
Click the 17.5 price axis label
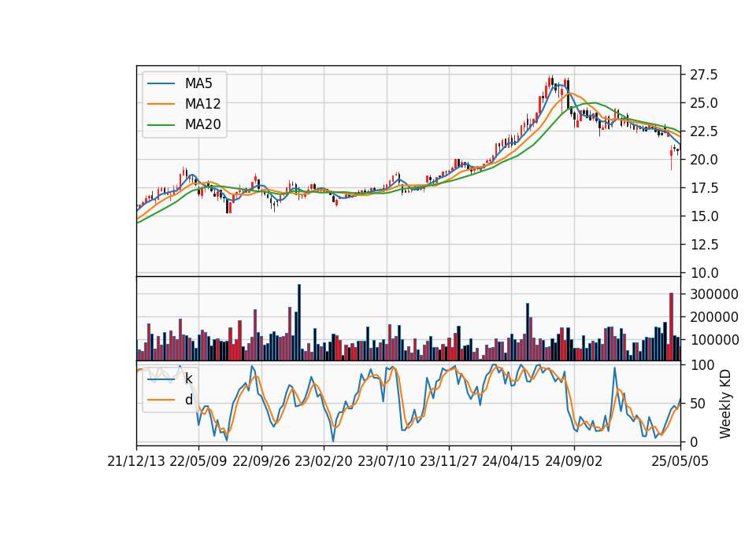click(x=703, y=188)
